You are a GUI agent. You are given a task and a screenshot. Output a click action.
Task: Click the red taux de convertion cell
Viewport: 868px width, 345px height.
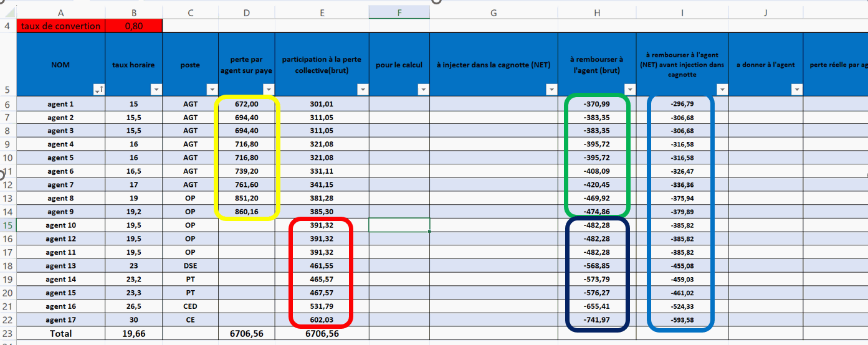pyautogui.click(x=60, y=26)
